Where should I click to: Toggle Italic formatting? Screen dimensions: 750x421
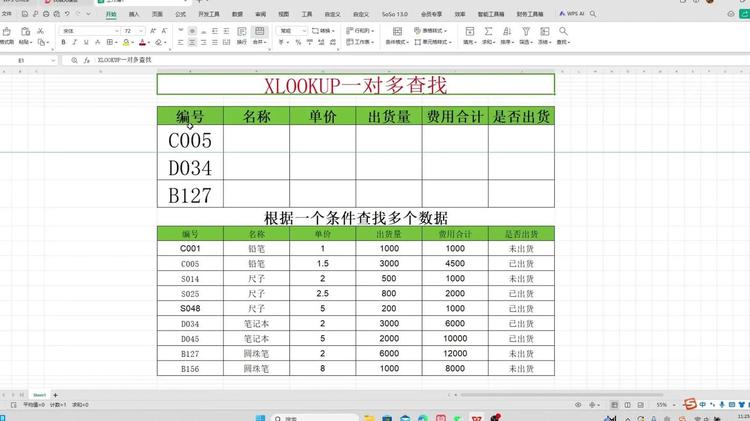(75, 42)
